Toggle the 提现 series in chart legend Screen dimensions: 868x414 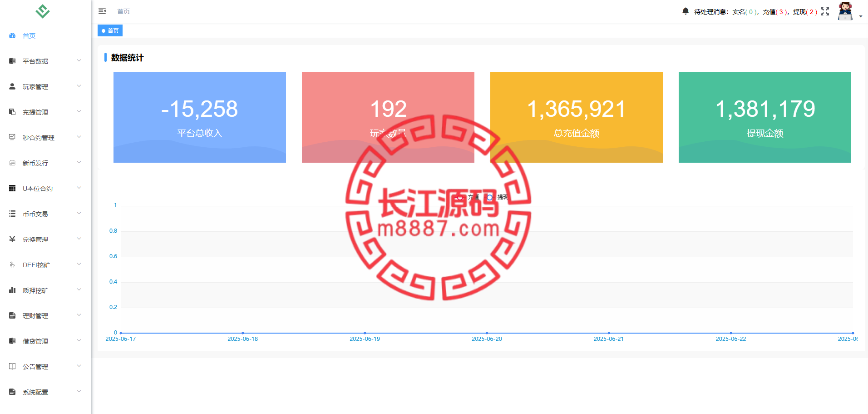pyautogui.click(x=497, y=197)
